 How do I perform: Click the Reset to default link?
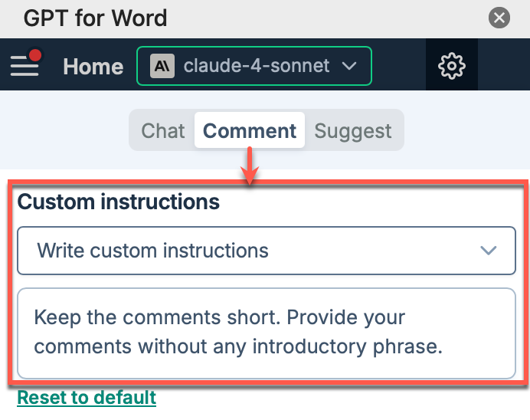tap(87, 398)
